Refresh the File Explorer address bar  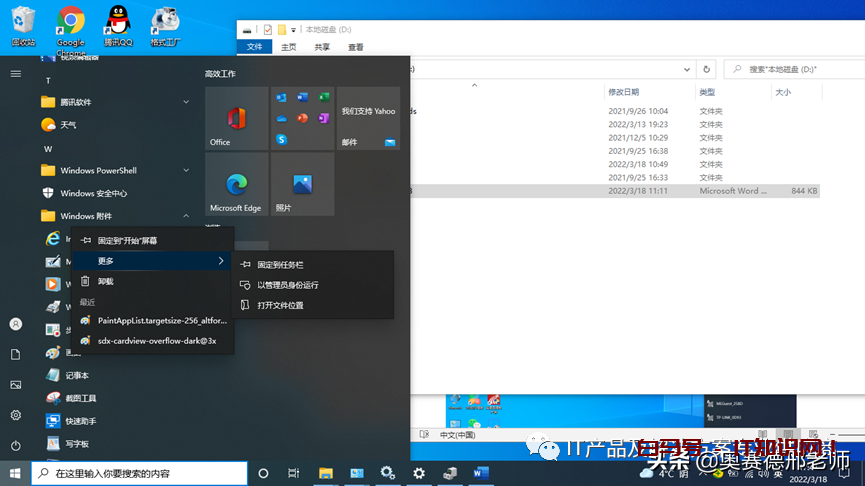708,69
